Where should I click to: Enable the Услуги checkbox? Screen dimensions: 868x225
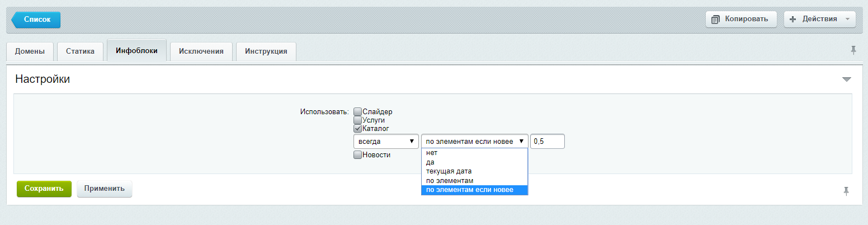pos(358,120)
